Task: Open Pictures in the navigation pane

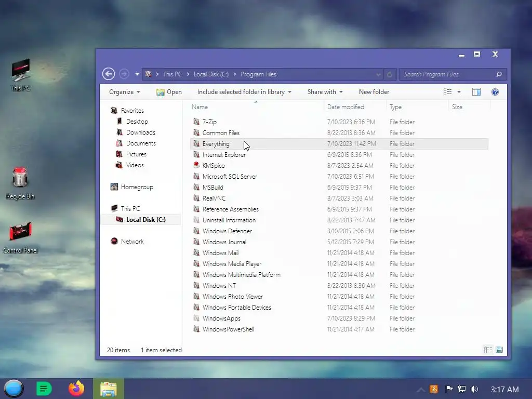Action: click(136, 154)
